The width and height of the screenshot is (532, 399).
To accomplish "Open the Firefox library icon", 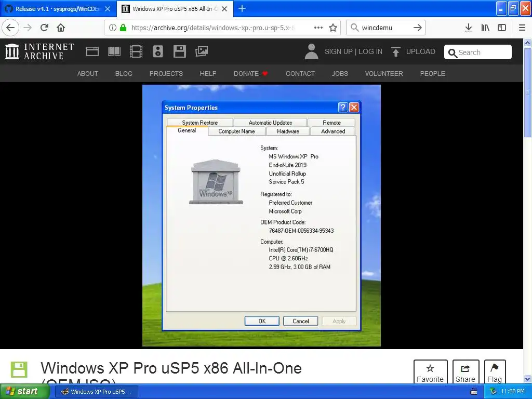I will pos(485,28).
